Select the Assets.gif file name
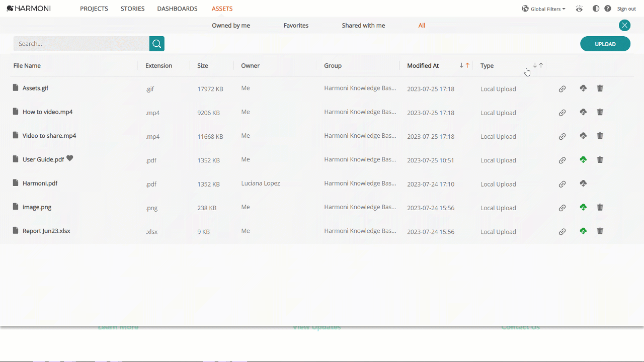The image size is (644, 362). [35, 88]
